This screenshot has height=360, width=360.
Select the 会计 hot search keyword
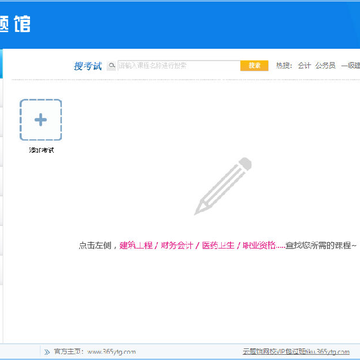[x=304, y=66]
